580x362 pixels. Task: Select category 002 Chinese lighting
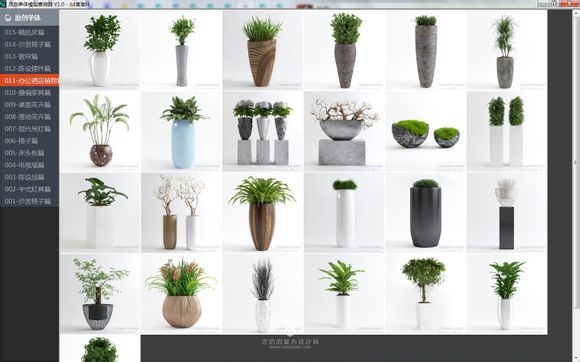point(29,189)
